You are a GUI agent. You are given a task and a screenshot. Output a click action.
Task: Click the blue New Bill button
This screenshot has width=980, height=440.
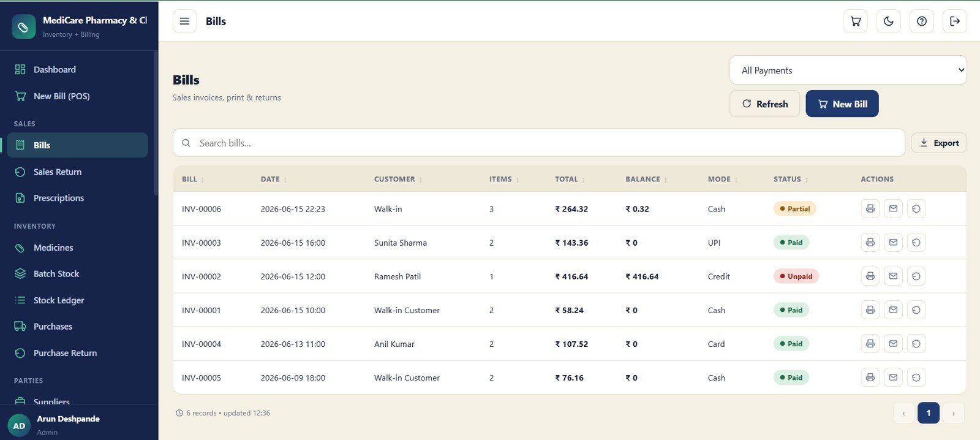click(x=842, y=104)
